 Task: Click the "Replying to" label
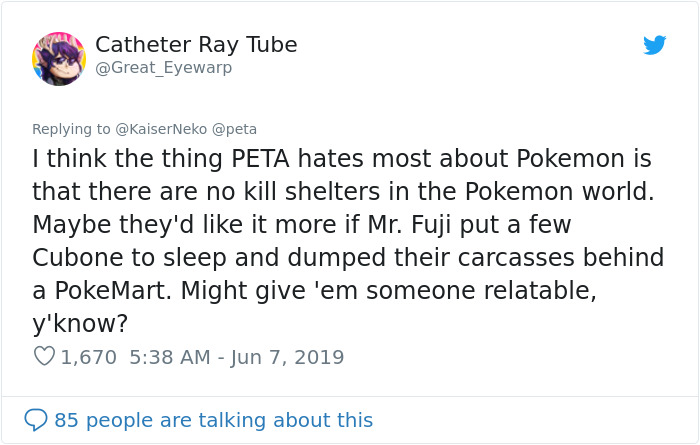point(69,129)
